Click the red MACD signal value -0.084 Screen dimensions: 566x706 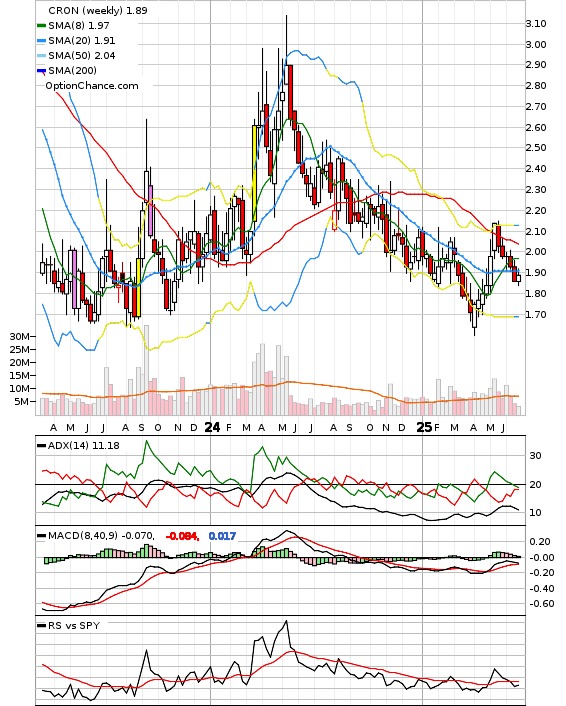pyautogui.click(x=182, y=536)
